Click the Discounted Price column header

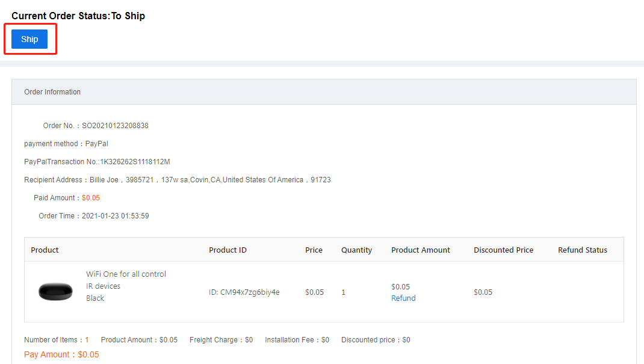click(x=504, y=250)
